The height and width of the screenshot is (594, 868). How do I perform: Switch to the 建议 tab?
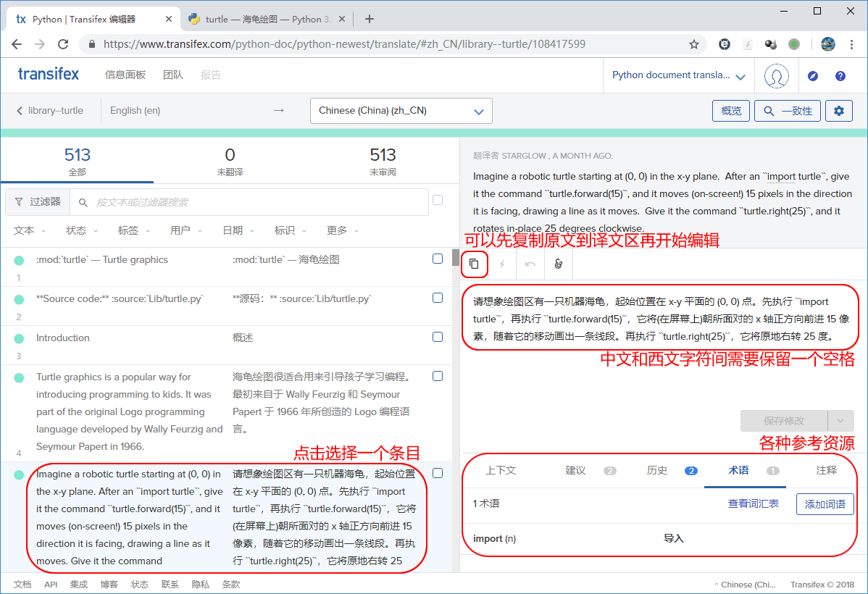pyautogui.click(x=590, y=471)
